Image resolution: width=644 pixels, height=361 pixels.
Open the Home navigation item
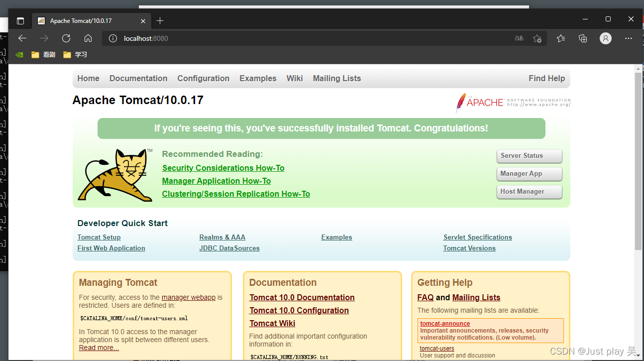point(88,78)
